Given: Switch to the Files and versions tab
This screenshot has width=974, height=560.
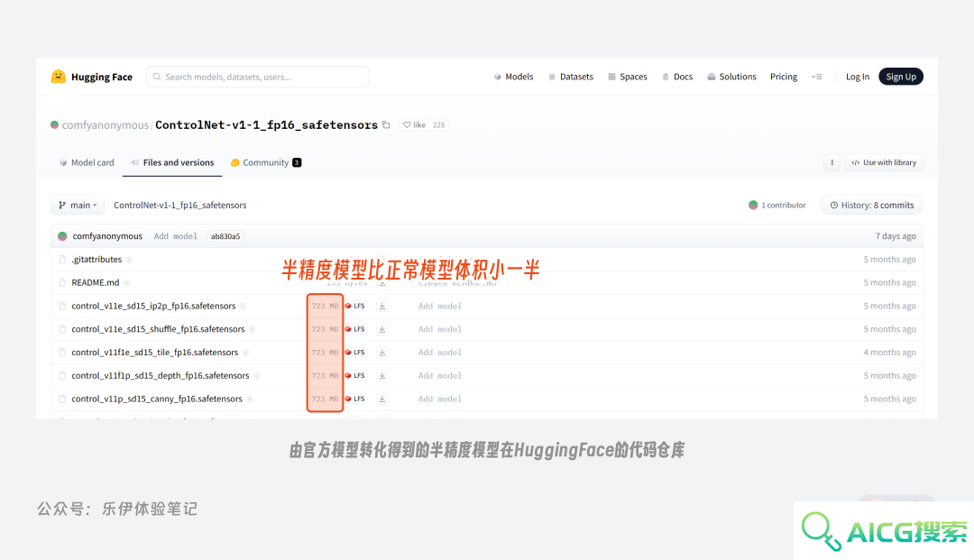Looking at the screenshot, I should pyautogui.click(x=172, y=162).
